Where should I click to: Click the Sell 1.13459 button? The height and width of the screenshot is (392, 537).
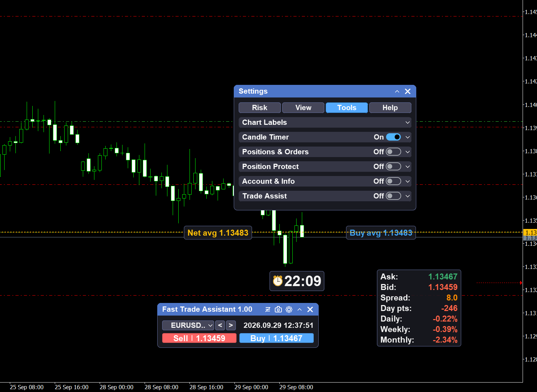[199, 338]
